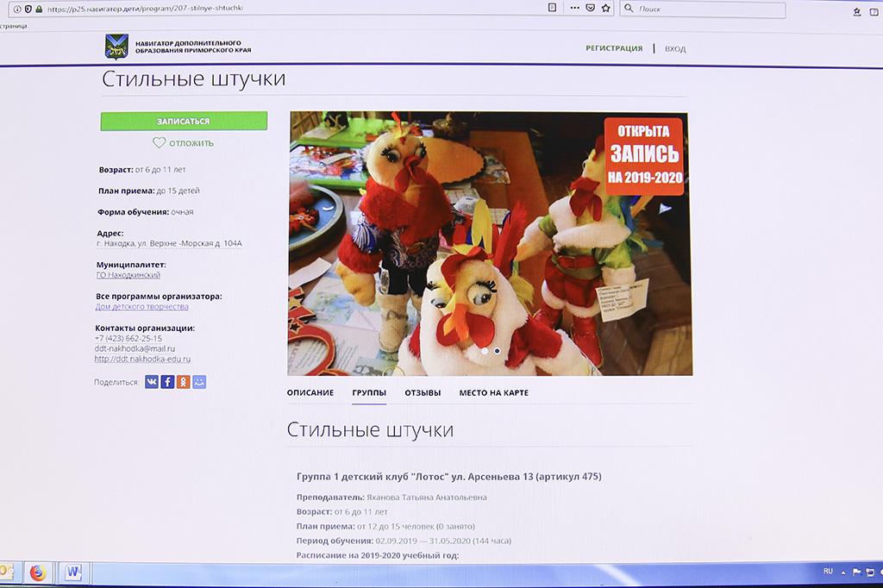Click the Primorsky Krai navigator logo
This screenshot has width=883, height=588.
coord(116,47)
